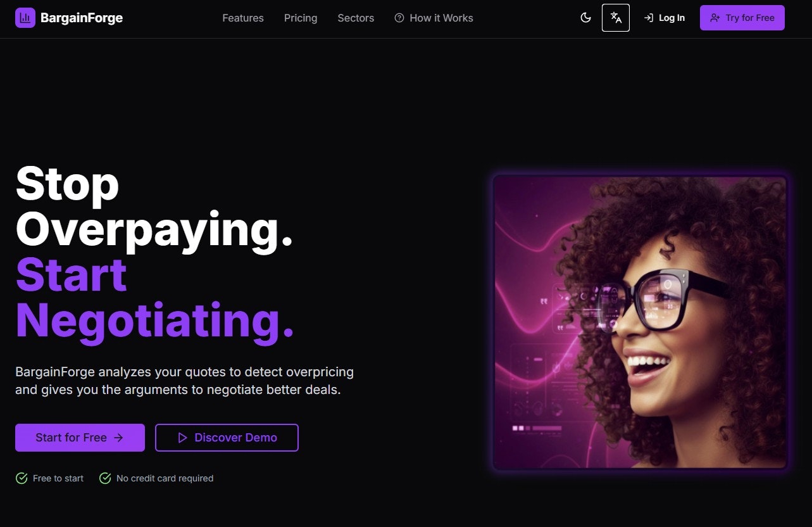Click the BargainForge logo icon
Image resolution: width=812 pixels, height=527 pixels.
click(25, 18)
